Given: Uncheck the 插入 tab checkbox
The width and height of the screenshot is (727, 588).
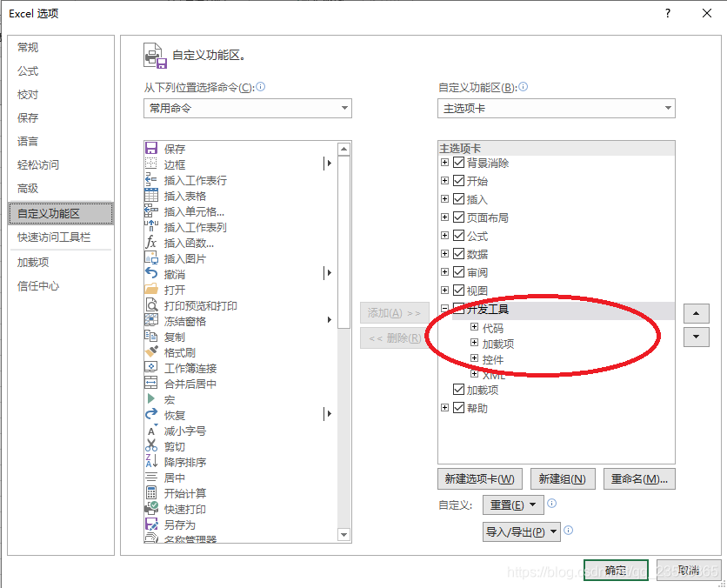Looking at the screenshot, I should tap(458, 199).
